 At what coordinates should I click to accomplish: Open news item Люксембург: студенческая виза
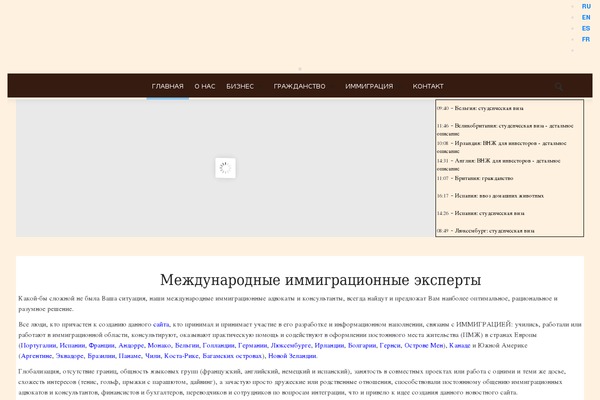[500, 230]
